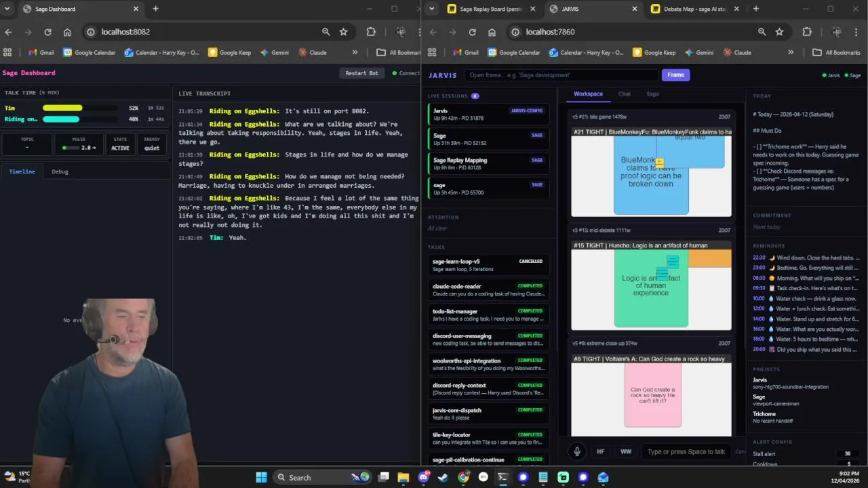Open the #21 BlueMonkeyFunk frame thumbnail
868x488 pixels.
651,172
